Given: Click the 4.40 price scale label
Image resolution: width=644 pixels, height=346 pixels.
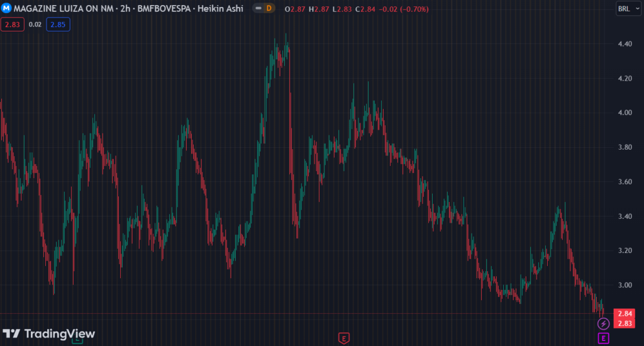Looking at the screenshot, I should point(625,44).
